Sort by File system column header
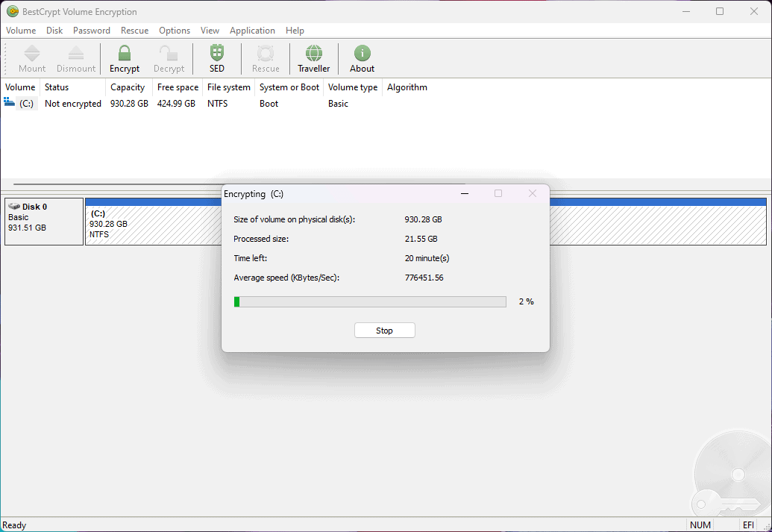Viewport: 772px width, 532px height. click(228, 87)
